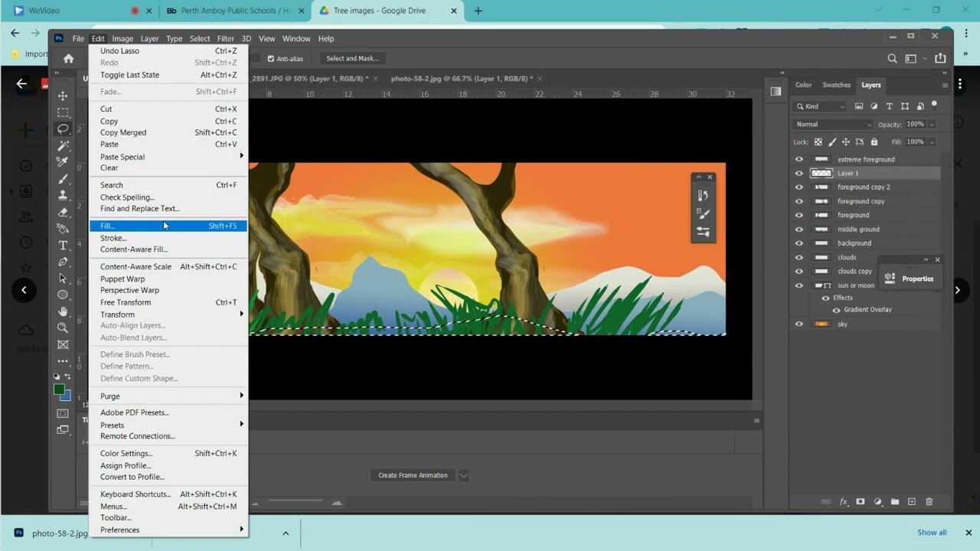Click the Add layer mask icon

click(860, 502)
